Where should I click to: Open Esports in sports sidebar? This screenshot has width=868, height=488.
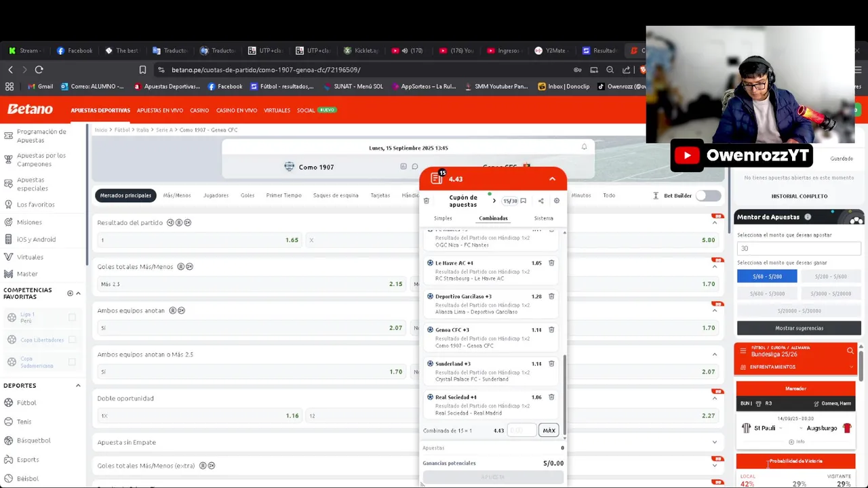coord(28,460)
